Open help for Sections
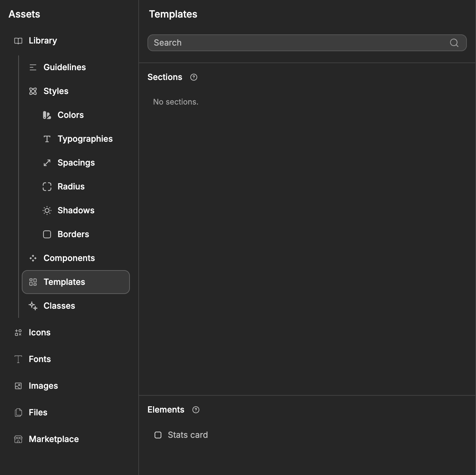The image size is (476, 475). (x=194, y=77)
